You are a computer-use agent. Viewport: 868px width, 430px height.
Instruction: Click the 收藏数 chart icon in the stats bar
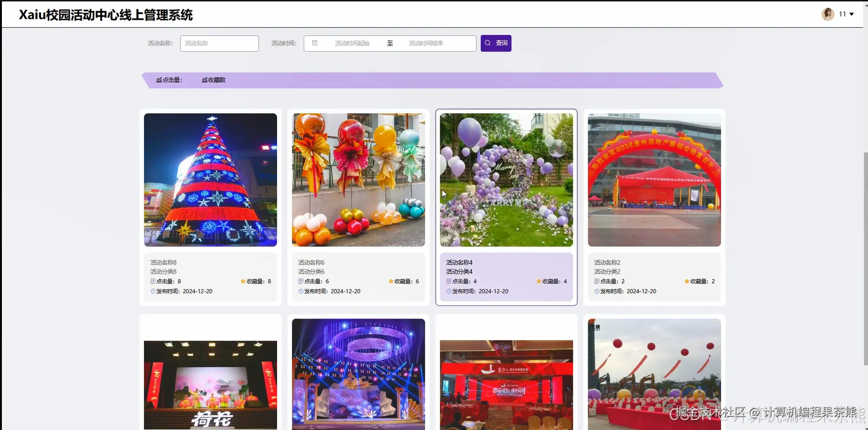coord(204,80)
